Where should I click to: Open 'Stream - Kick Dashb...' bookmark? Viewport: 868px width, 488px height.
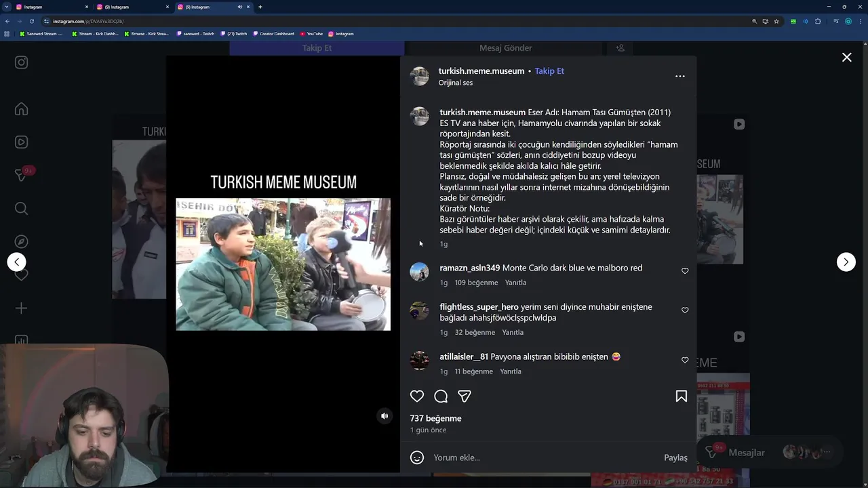coord(95,34)
